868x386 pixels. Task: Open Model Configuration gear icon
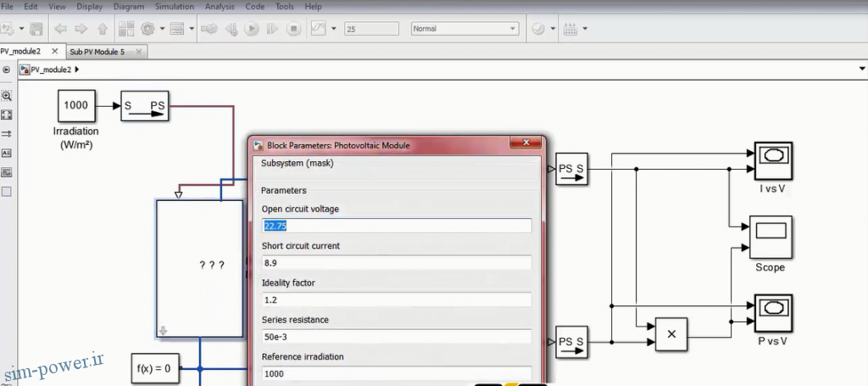pyautogui.click(x=147, y=29)
